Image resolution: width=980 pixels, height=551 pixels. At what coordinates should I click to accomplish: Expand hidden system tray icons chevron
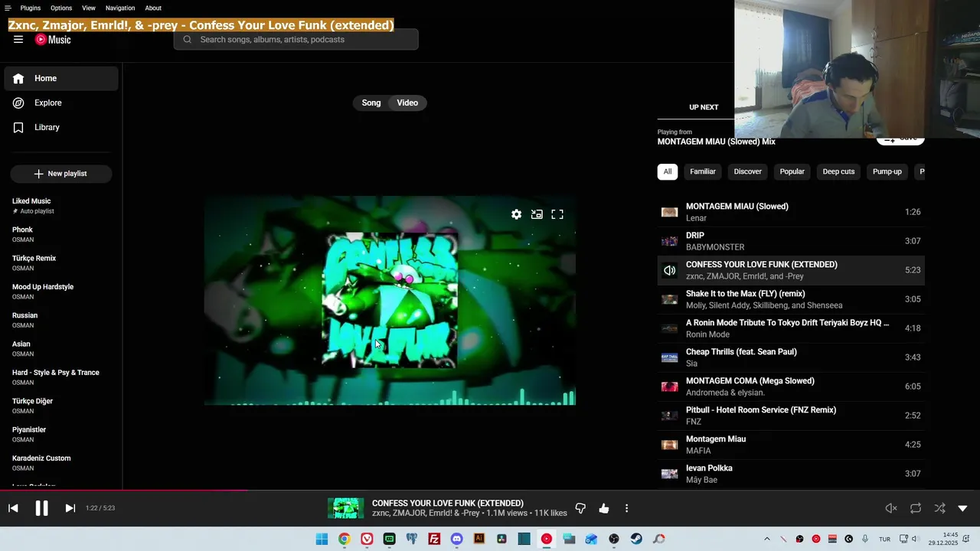tap(766, 539)
